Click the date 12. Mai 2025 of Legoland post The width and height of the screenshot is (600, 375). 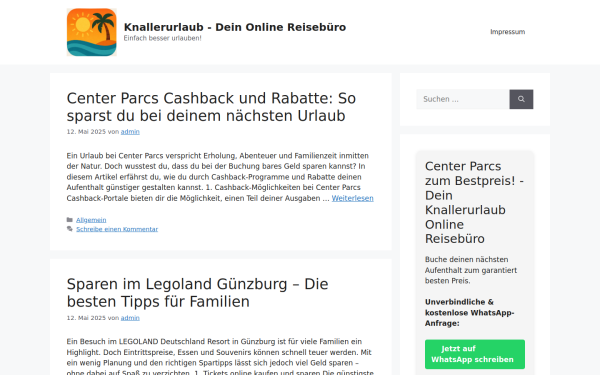tap(86, 318)
